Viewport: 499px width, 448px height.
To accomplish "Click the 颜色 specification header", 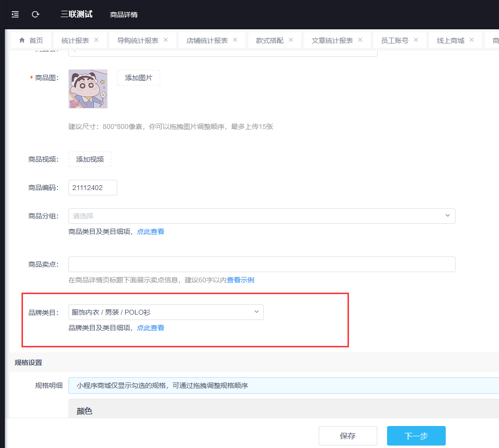I will pos(85,411).
